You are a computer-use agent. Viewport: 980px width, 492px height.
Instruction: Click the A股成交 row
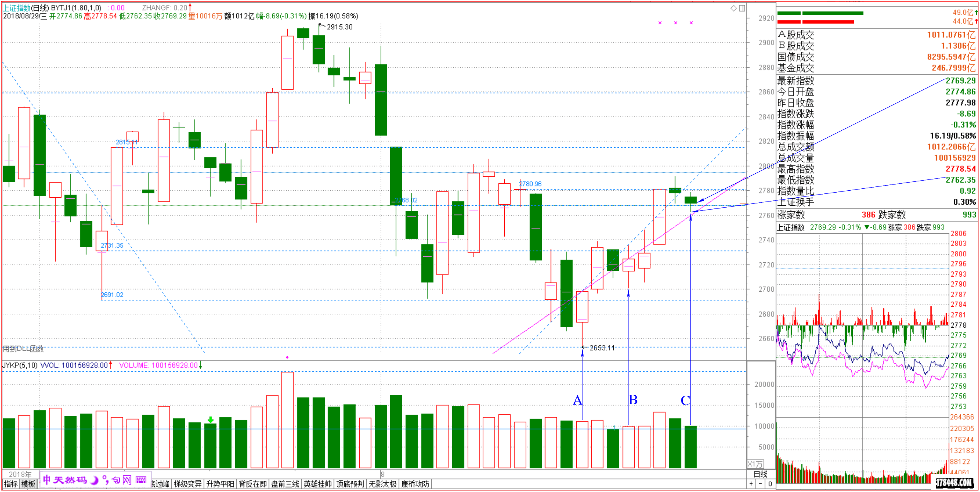click(877, 35)
